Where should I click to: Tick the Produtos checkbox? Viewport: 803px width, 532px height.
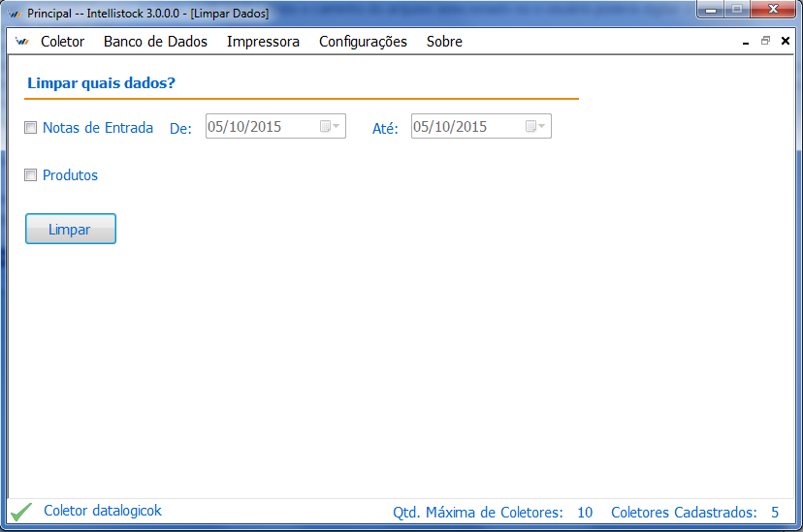[31, 175]
